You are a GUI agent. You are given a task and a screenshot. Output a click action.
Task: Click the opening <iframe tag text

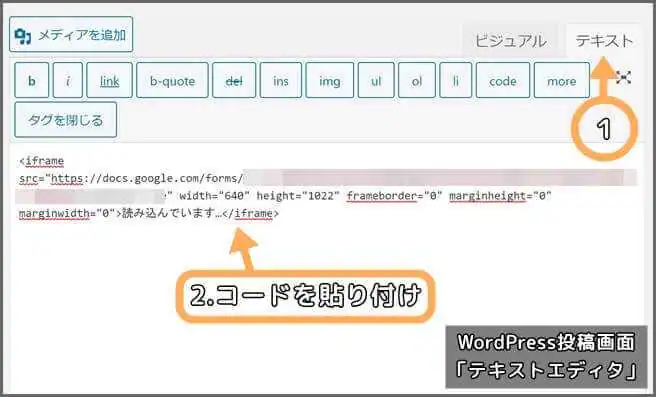41,161
